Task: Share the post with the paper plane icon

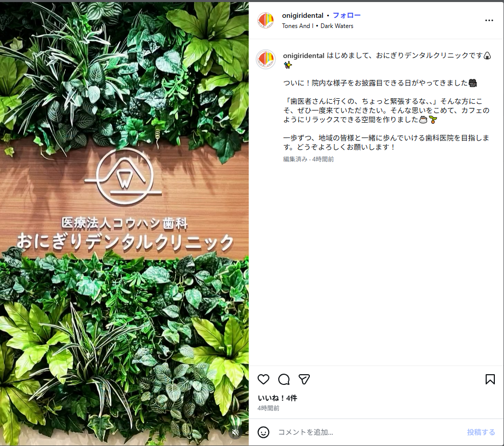Action: 304,379
